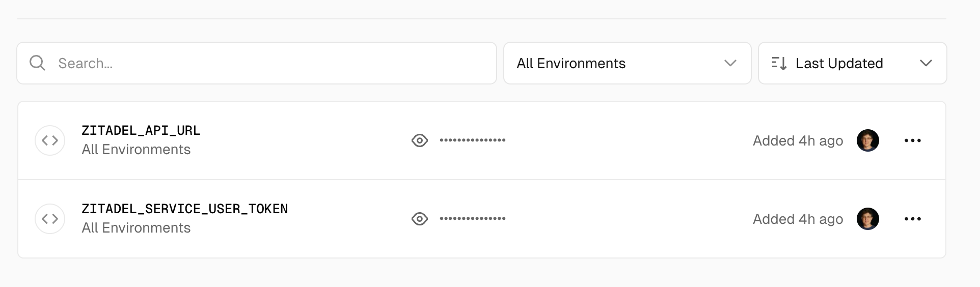Reveal the ZITADEL_API_URL value with the eye icon

[x=420, y=140]
